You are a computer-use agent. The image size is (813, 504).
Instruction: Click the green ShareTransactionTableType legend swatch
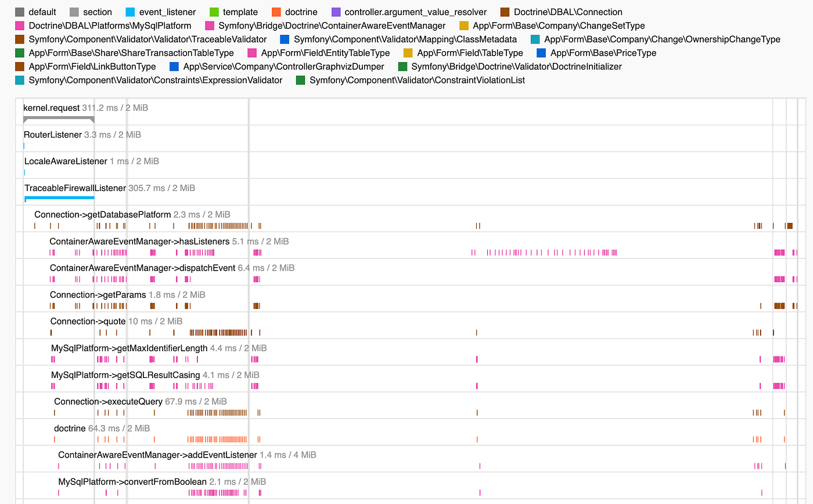point(20,53)
